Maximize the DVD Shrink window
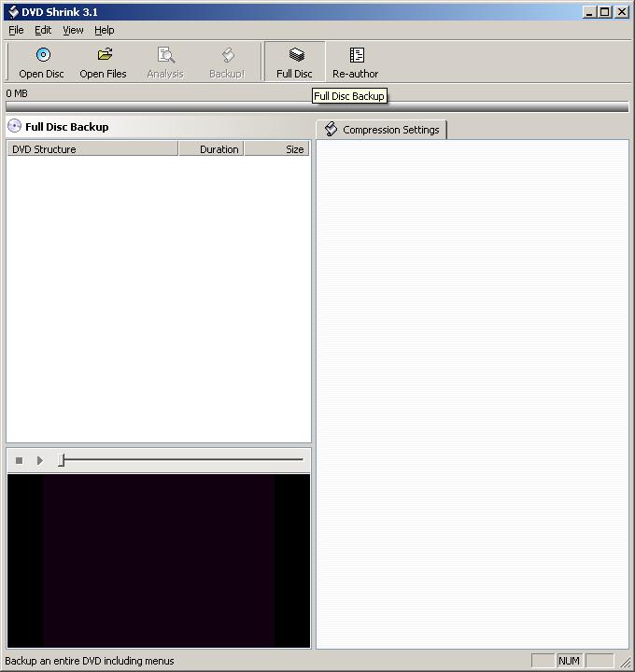The width and height of the screenshot is (635, 672). click(x=604, y=12)
